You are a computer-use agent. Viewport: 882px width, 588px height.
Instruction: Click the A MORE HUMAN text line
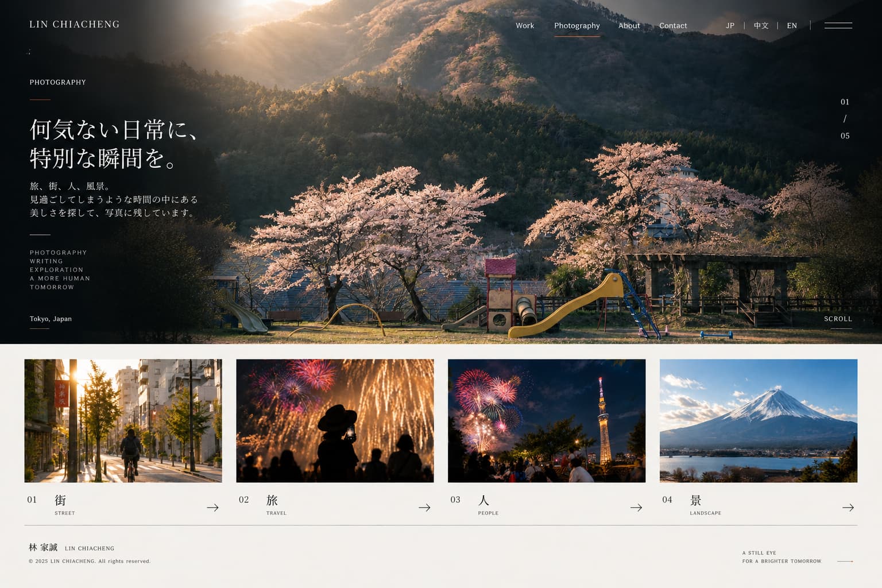(60, 278)
